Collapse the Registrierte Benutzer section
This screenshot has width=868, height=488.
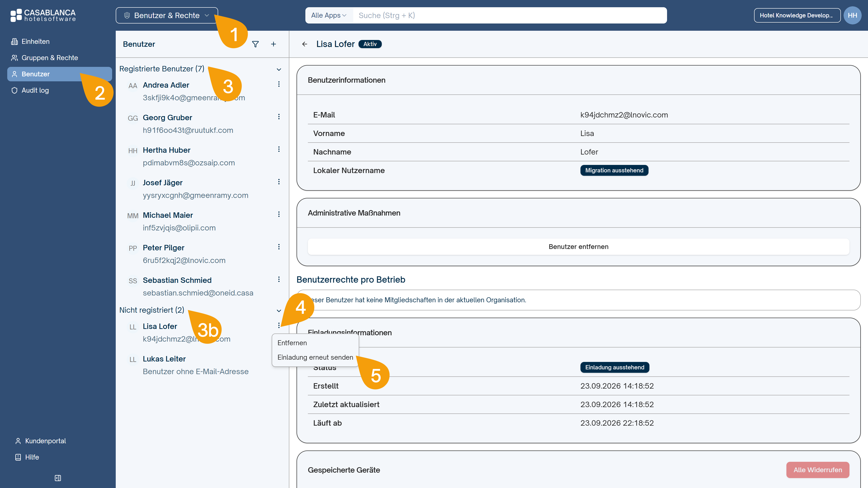click(x=279, y=69)
